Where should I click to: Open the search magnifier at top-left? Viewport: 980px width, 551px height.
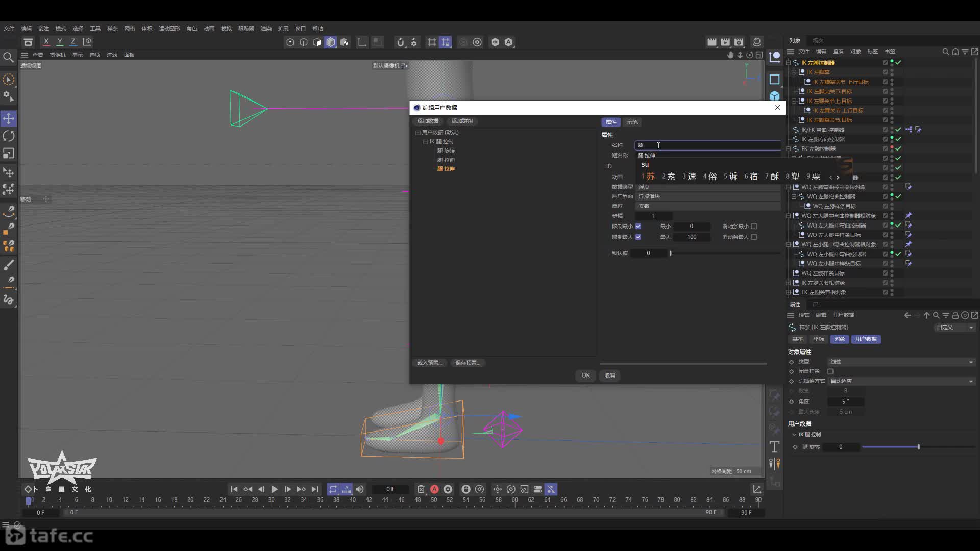(8, 57)
